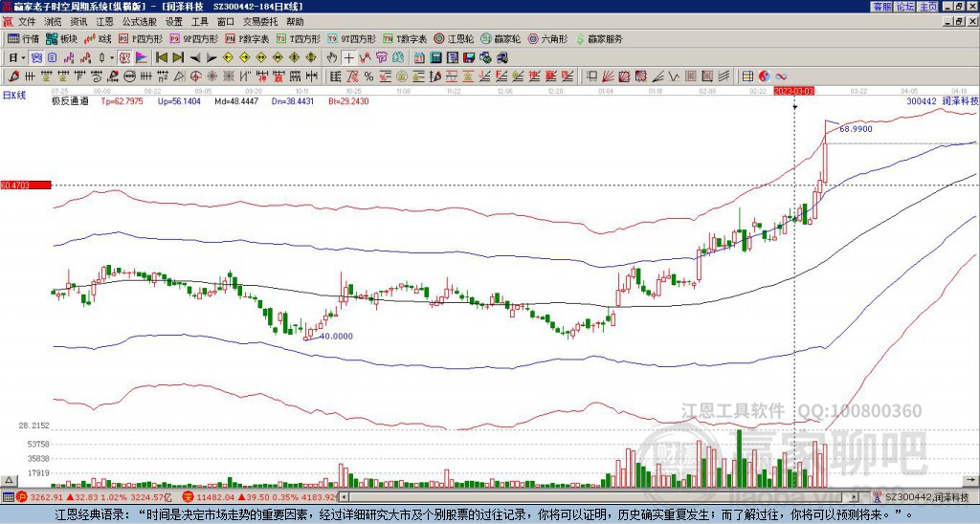Click the 极反通道 indicator name

coord(70,101)
